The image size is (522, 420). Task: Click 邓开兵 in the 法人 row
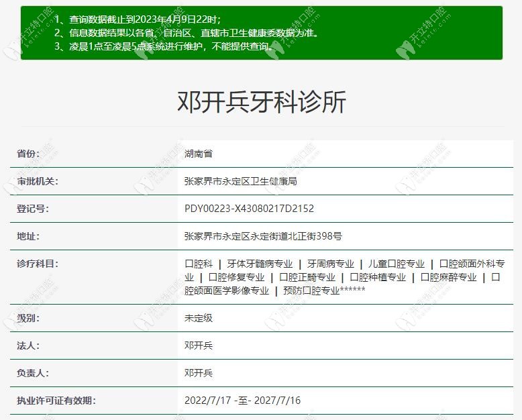tap(199, 346)
